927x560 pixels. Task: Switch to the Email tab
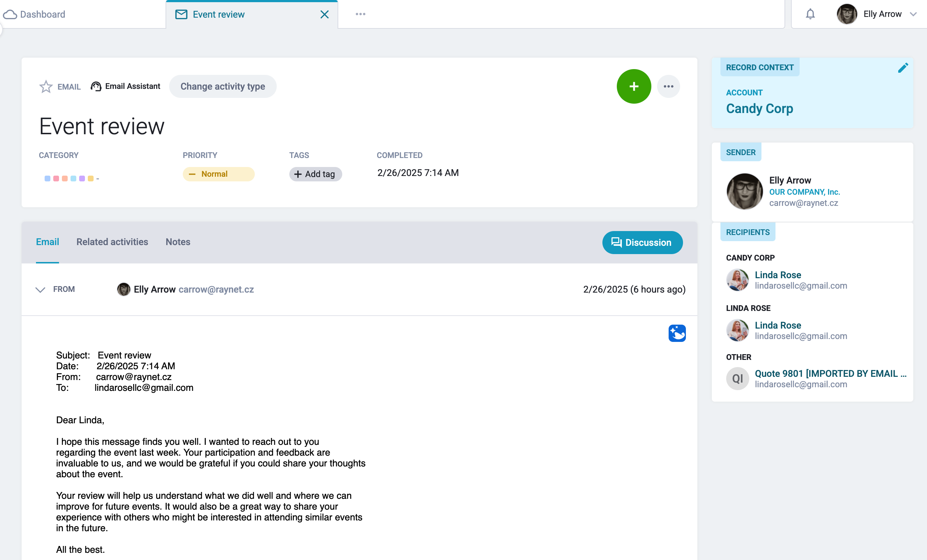pyautogui.click(x=48, y=242)
